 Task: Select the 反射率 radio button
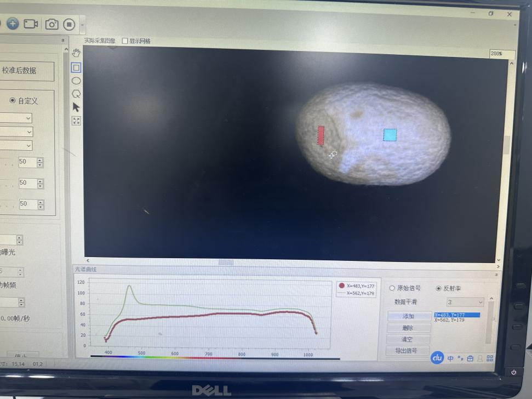coord(438,288)
